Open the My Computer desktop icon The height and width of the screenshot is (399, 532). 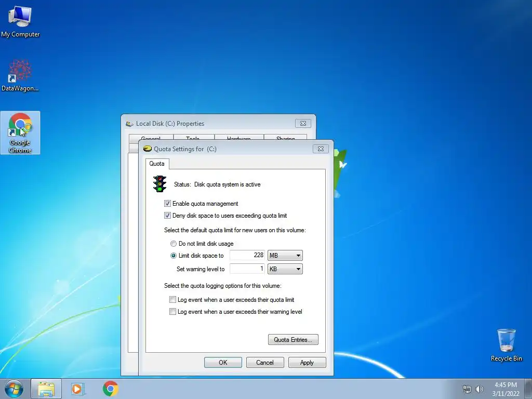point(20,21)
